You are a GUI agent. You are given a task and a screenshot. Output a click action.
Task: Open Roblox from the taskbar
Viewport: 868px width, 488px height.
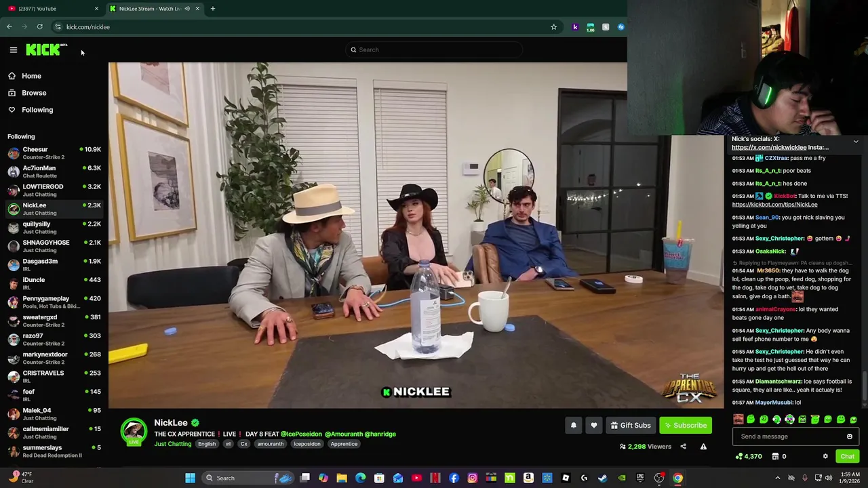[x=566, y=478]
